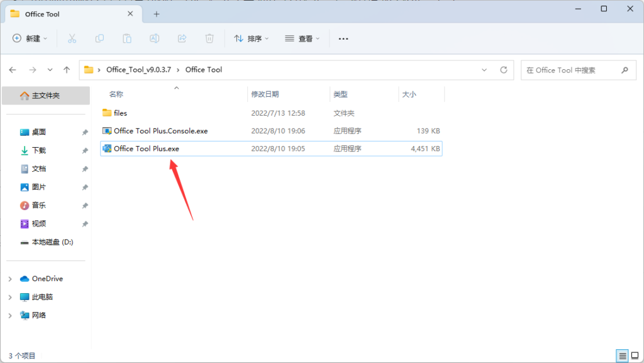This screenshot has width=644, height=363.
Task: Click Office Tool breadcrumb segment
Action: pos(204,70)
